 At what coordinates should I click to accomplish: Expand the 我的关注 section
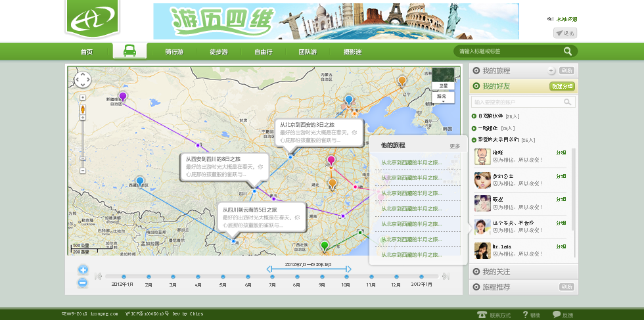(496, 271)
